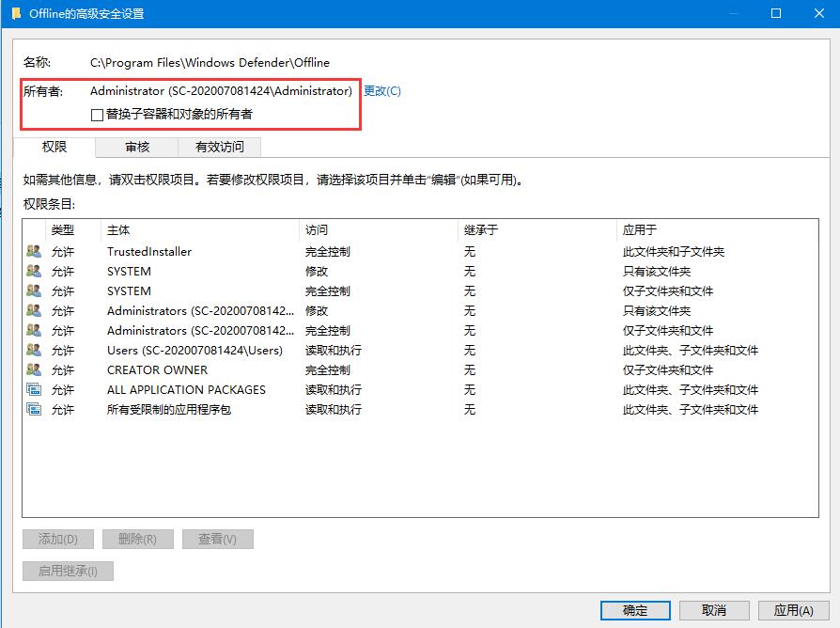Open the 有效访问 tab
The height and width of the screenshot is (628, 840).
coord(219,147)
